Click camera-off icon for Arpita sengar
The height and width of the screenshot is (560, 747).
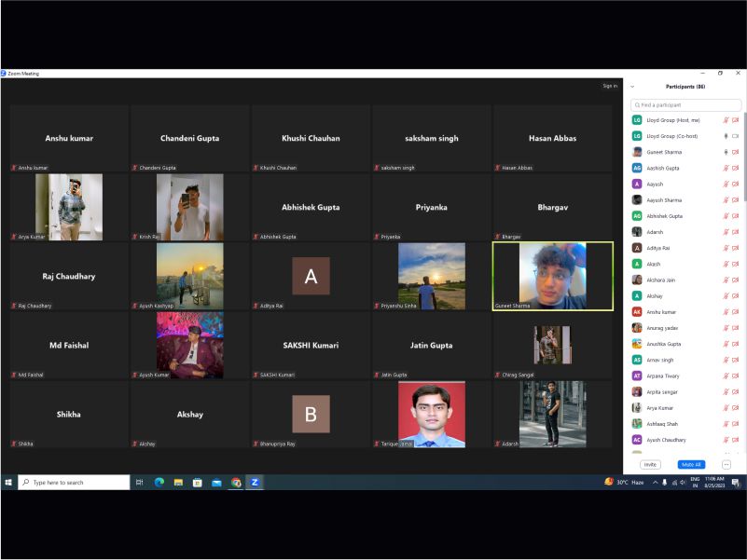735,392
